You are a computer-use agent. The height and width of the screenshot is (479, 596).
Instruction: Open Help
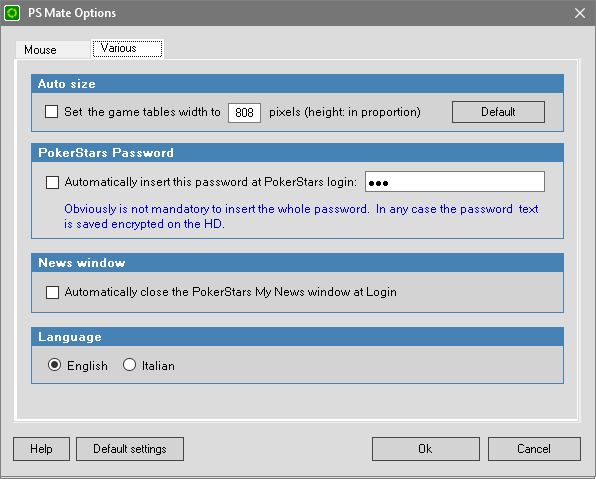pyautogui.click(x=41, y=449)
